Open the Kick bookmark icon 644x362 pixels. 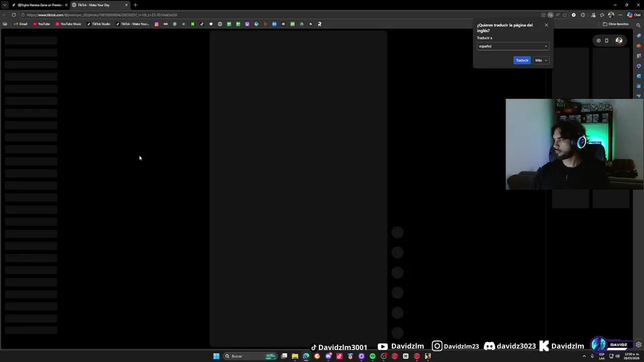(193, 24)
